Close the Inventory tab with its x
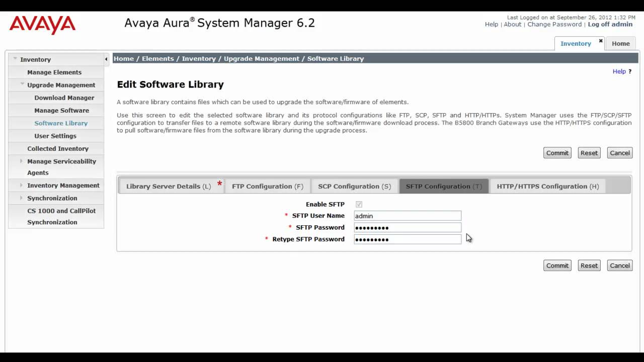644x362 pixels. [x=601, y=41]
